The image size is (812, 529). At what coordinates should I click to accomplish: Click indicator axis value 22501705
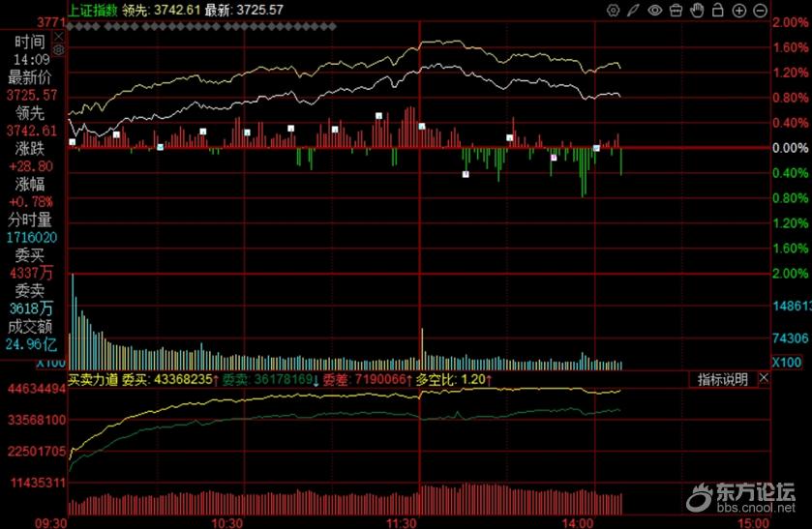pos(37,452)
